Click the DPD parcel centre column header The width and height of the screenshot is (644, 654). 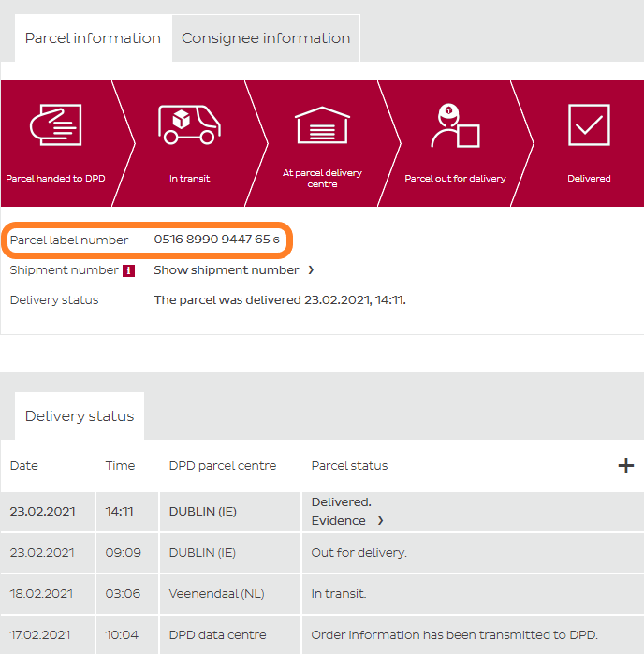tap(223, 466)
